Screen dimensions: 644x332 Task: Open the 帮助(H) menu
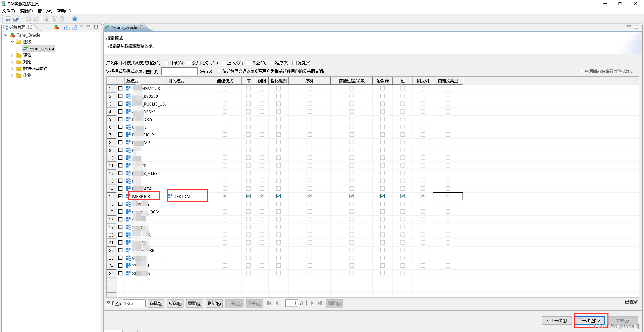(x=64, y=11)
